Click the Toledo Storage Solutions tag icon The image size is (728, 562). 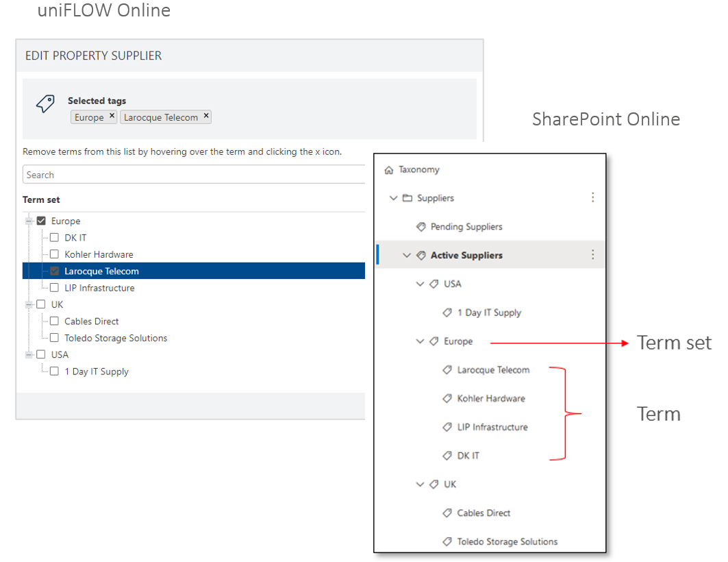coord(448,541)
